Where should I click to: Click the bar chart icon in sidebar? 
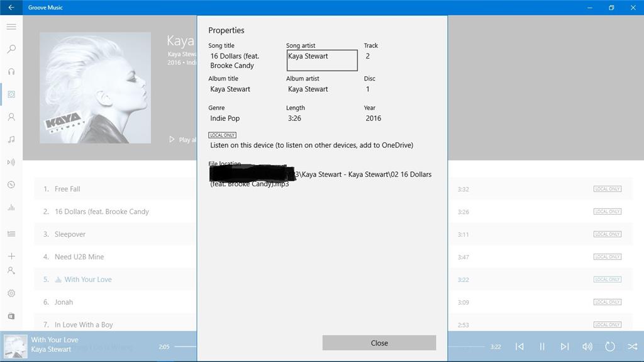pos(11,207)
